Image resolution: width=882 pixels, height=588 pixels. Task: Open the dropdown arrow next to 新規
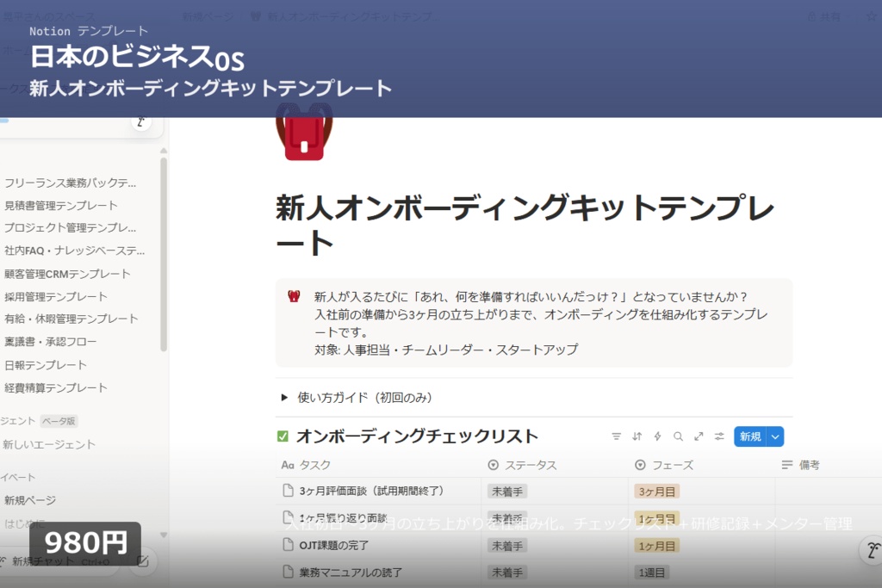click(773, 436)
